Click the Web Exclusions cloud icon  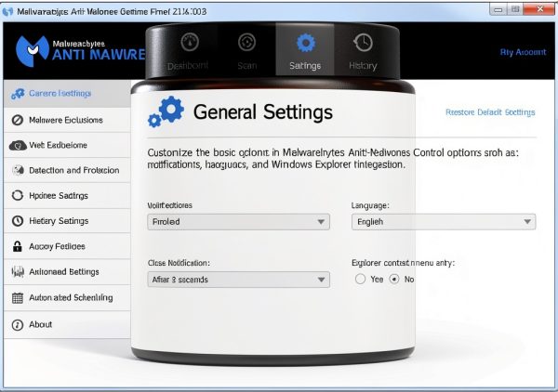(x=18, y=145)
